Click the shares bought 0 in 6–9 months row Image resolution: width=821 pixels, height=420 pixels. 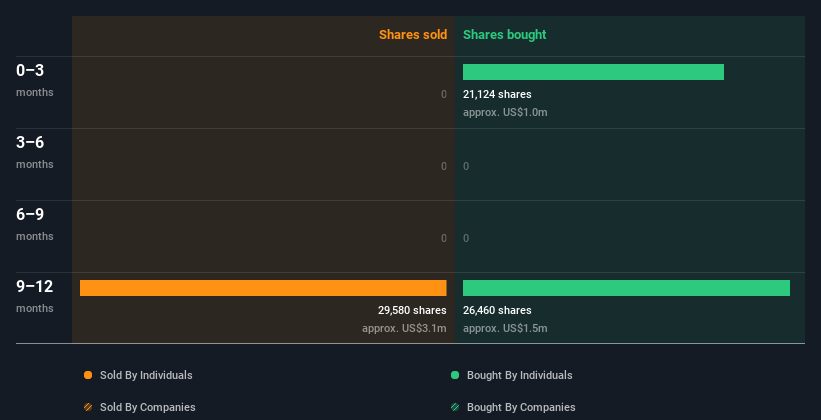click(x=466, y=238)
